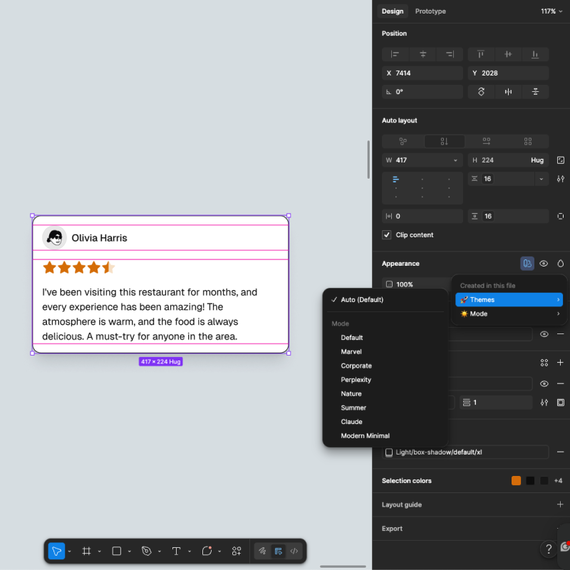The width and height of the screenshot is (570, 570).
Task: Select the Pen tool
Action: point(146,551)
